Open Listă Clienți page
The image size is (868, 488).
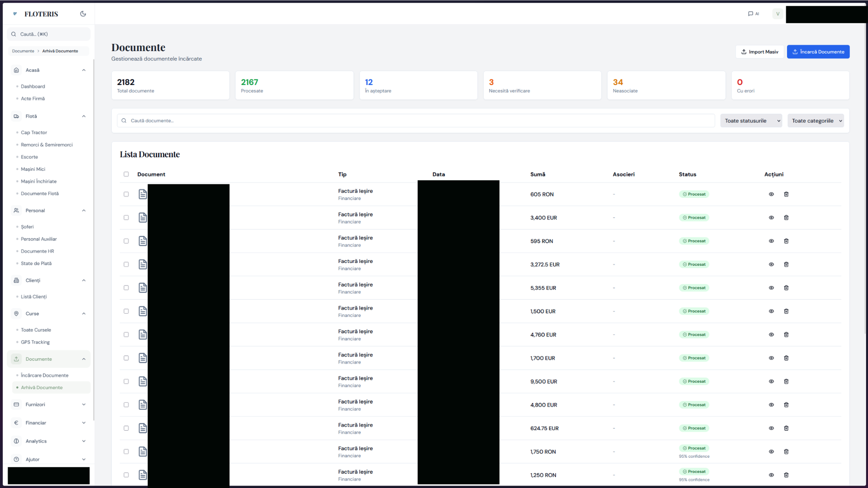(34, 297)
